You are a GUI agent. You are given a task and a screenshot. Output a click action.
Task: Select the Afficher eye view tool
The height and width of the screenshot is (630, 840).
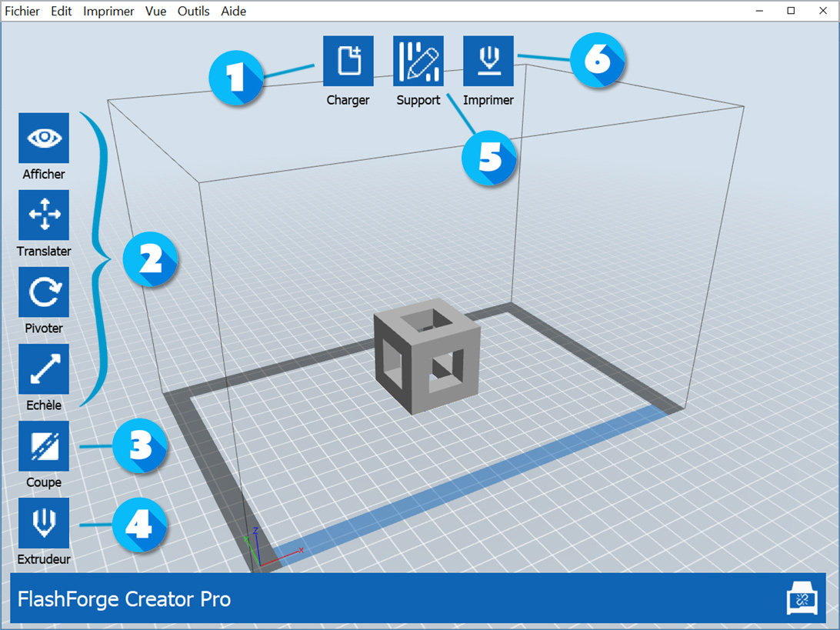point(44,138)
